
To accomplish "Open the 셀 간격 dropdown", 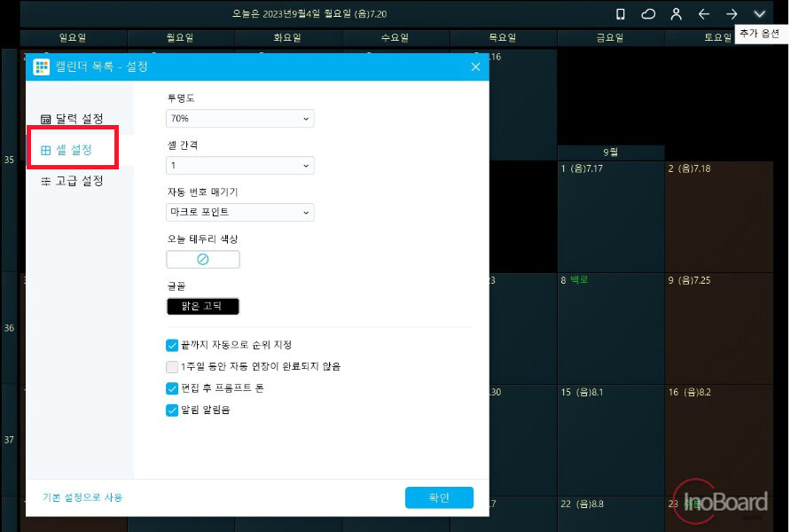I will [x=240, y=166].
